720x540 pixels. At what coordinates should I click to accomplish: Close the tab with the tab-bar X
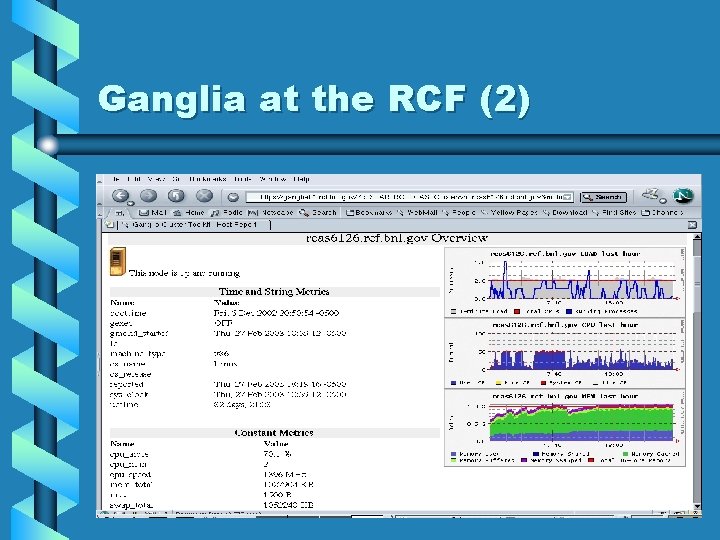click(x=692, y=225)
